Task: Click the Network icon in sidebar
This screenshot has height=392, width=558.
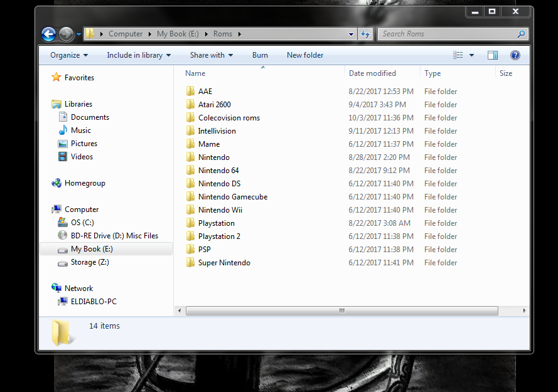Action: [x=56, y=288]
